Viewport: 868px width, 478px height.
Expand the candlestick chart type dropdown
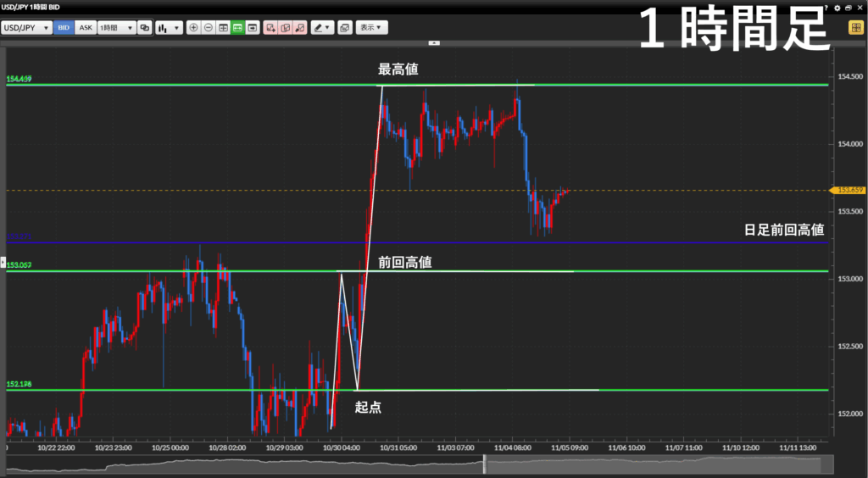click(169, 27)
